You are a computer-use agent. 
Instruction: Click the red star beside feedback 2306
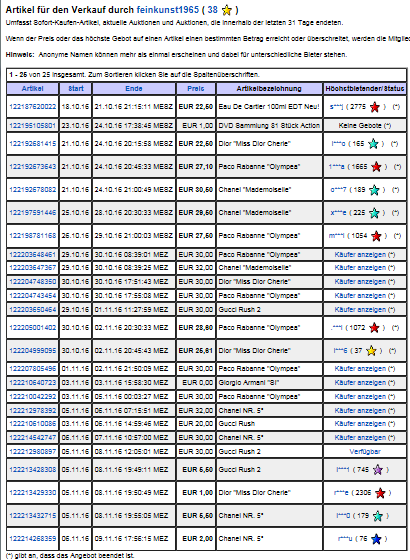pos(380,493)
